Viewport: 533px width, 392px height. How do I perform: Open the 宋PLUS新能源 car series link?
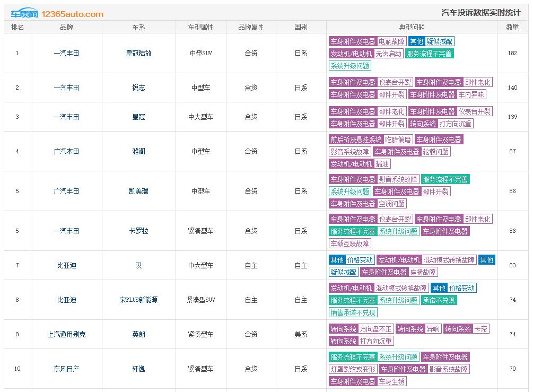(139, 300)
